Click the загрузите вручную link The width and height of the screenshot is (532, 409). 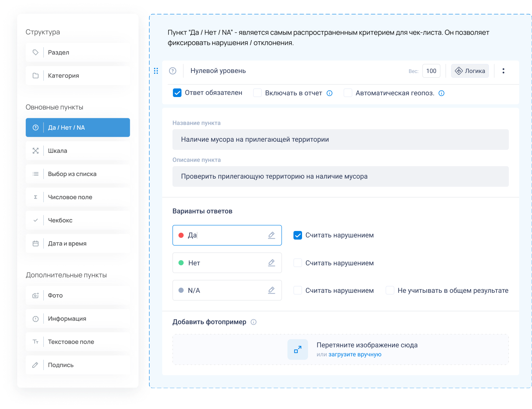[x=355, y=354]
